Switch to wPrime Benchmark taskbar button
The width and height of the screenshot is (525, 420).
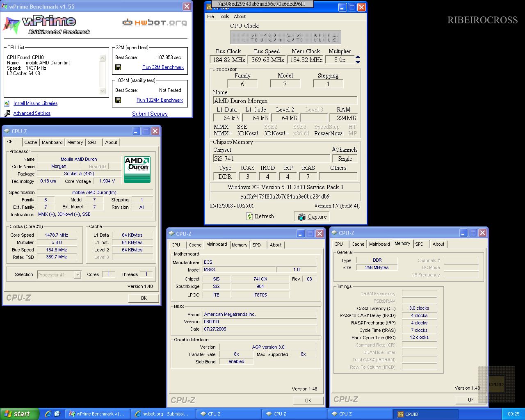97,414
